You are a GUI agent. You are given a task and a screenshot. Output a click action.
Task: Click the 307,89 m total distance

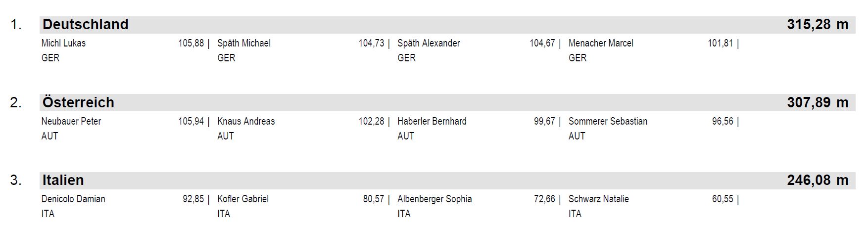(x=818, y=102)
